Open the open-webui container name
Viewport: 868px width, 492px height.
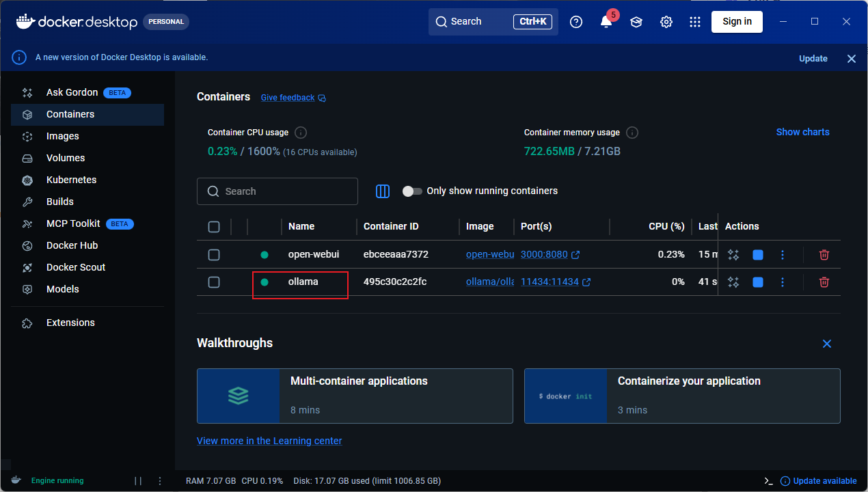coord(314,254)
